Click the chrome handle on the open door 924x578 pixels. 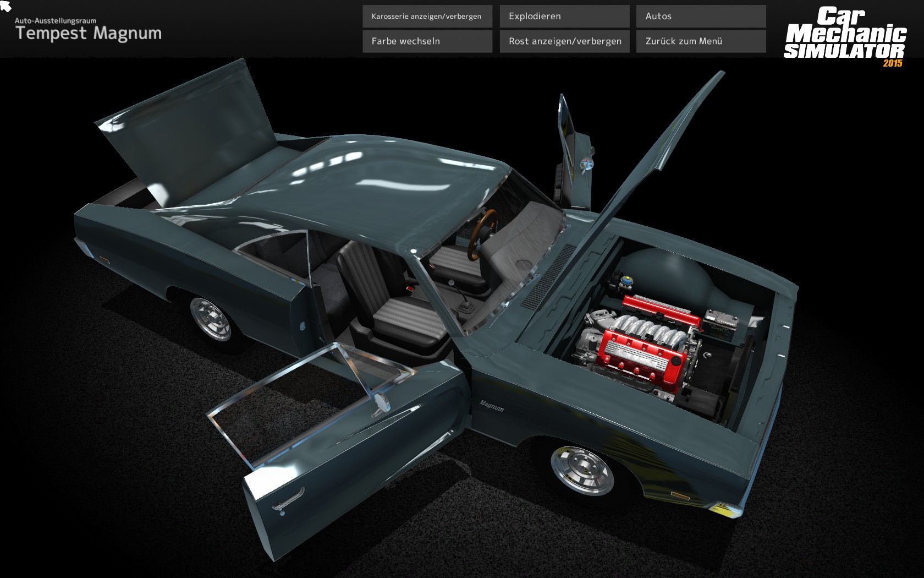tap(288, 500)
